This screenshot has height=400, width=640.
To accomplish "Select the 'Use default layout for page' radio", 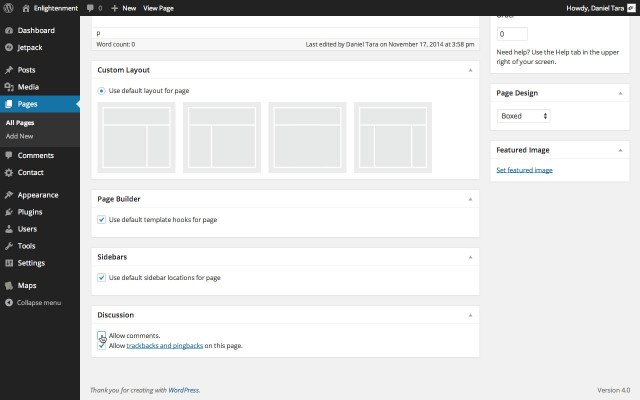I will point(102,91).
